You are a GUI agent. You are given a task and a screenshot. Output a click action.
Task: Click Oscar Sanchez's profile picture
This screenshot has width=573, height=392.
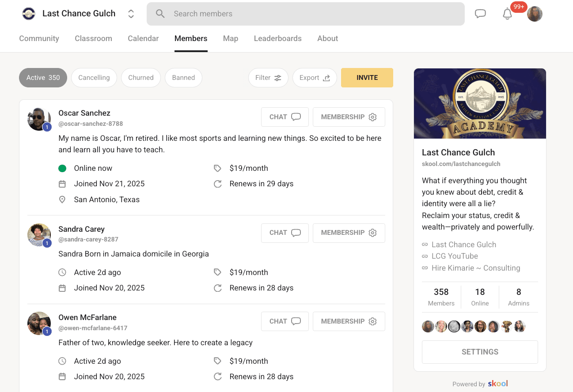click(39, 119)
